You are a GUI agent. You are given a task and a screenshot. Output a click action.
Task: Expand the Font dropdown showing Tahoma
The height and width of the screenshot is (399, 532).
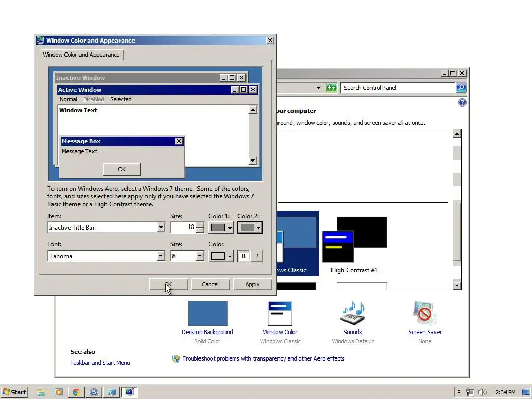pos(161,256)
